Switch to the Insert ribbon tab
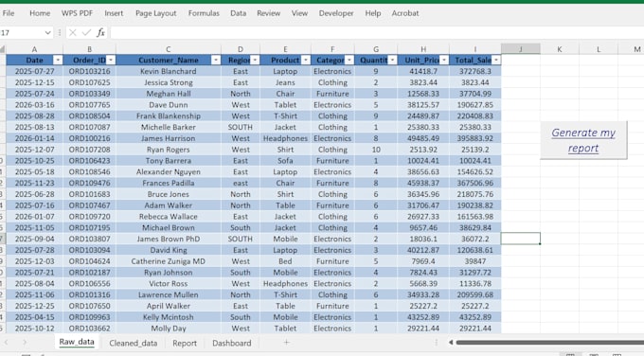This screenshot has width=644, height=356. 114,13
